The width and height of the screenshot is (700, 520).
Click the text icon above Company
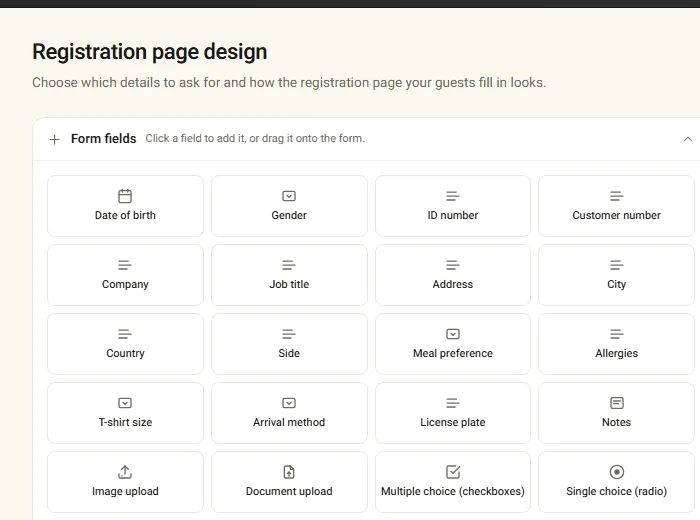pyautogui.click(x=125, y=265)
